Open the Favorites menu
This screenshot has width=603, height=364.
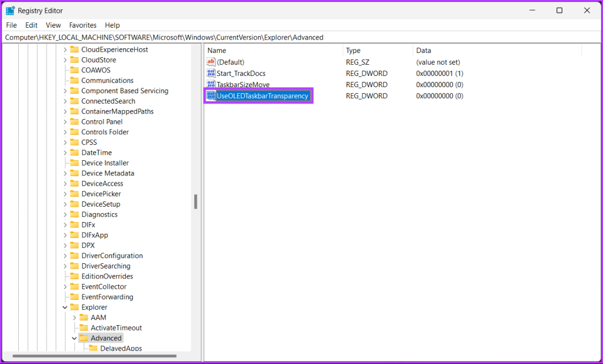[82, 25]
